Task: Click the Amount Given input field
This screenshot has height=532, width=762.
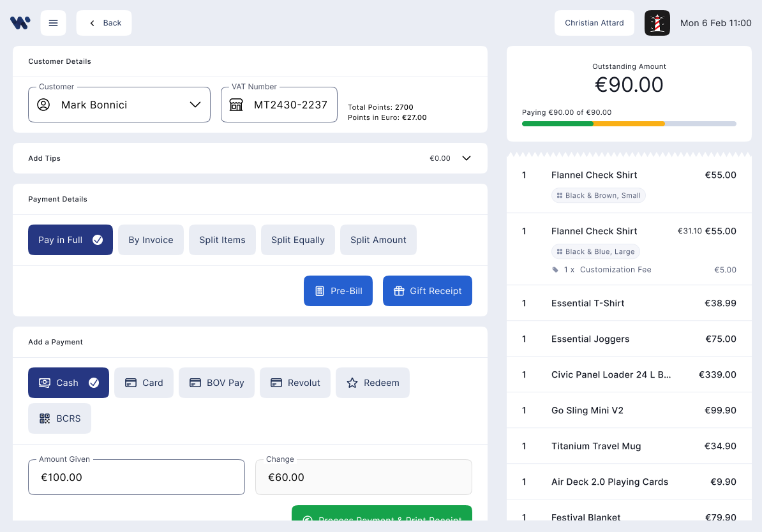Action: [136, 477]
